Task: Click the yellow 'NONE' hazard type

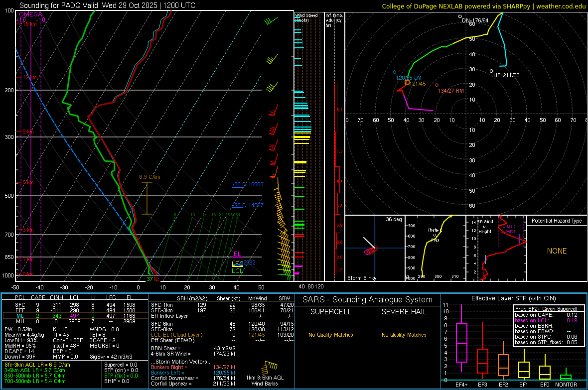Action: (x=557, y=251)
